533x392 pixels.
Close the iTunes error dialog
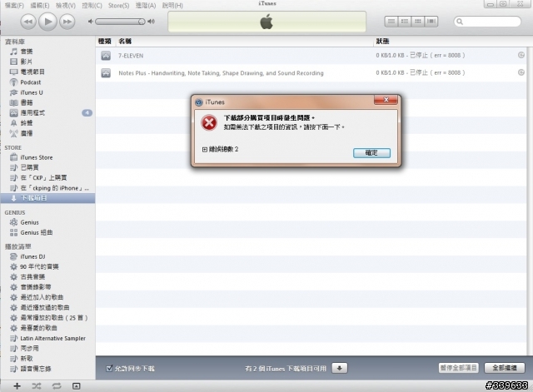click(x=386, y=100)
